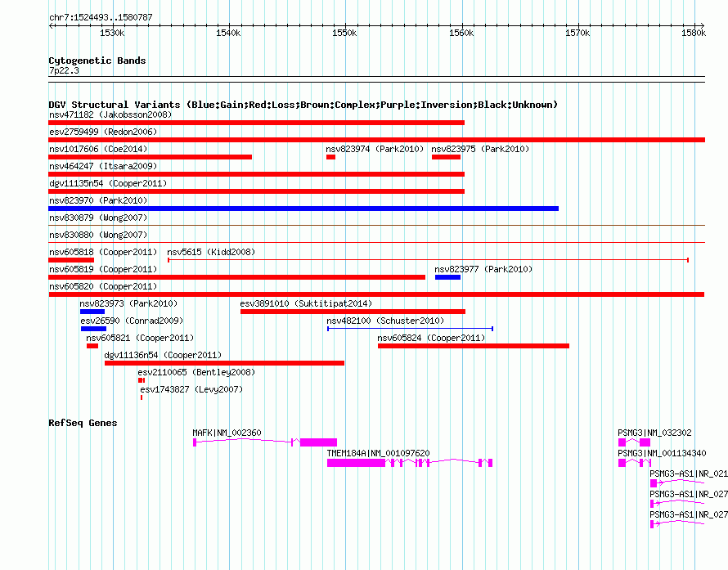This screenshot has height=570, width=728.
Task: Click the DGV Structural Variants track title
Action: point(303,105)
